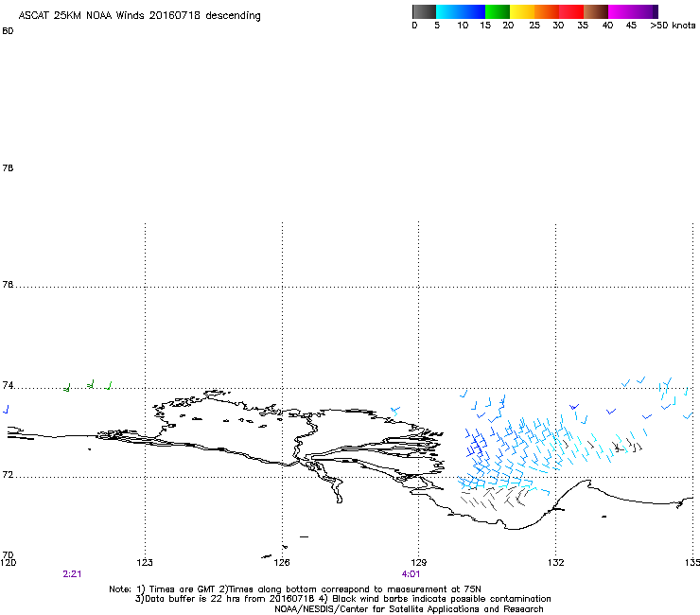Click the '10' legend scale label
Screen dimensions: 700x615
(463, 26)
